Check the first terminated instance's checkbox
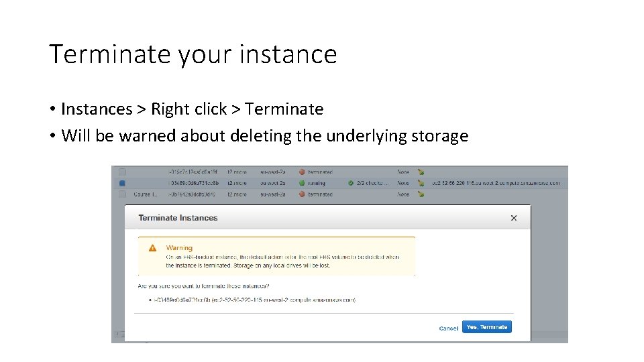This screenshot has width=644, height=362. pyautogui.click(x=122, y=172)
